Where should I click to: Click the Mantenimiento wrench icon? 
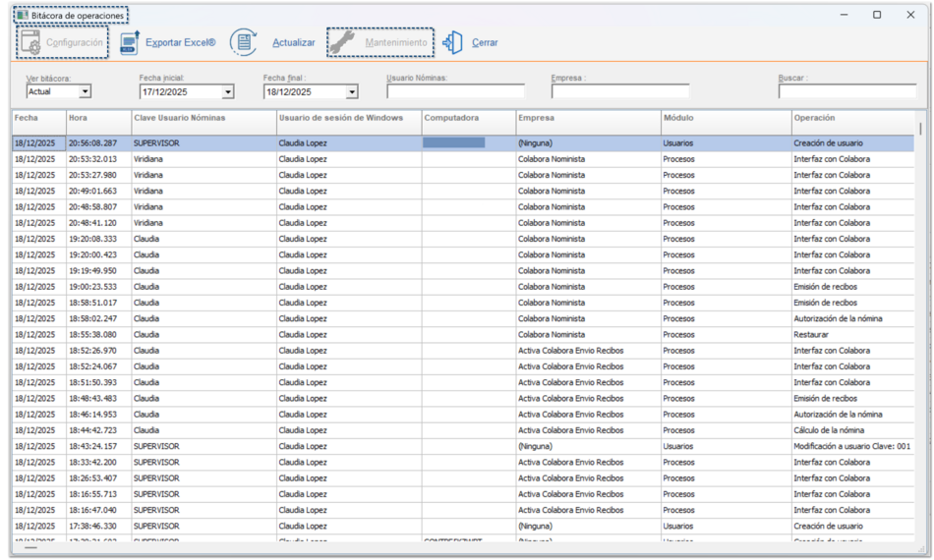(342, 43)
